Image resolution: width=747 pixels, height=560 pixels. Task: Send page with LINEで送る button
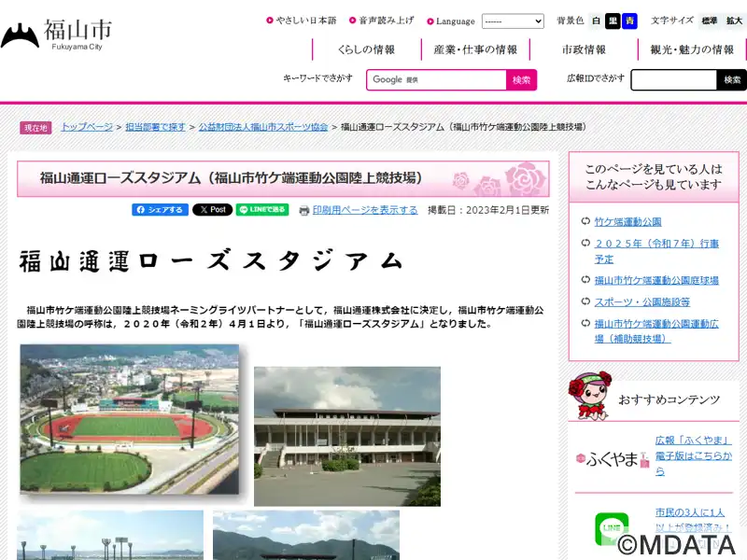[x=262, y=209]
